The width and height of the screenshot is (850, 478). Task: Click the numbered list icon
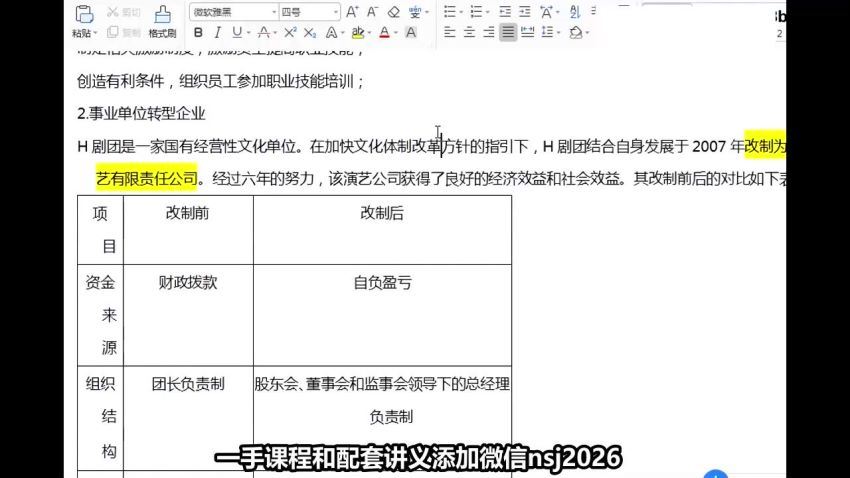coord(476,11)
